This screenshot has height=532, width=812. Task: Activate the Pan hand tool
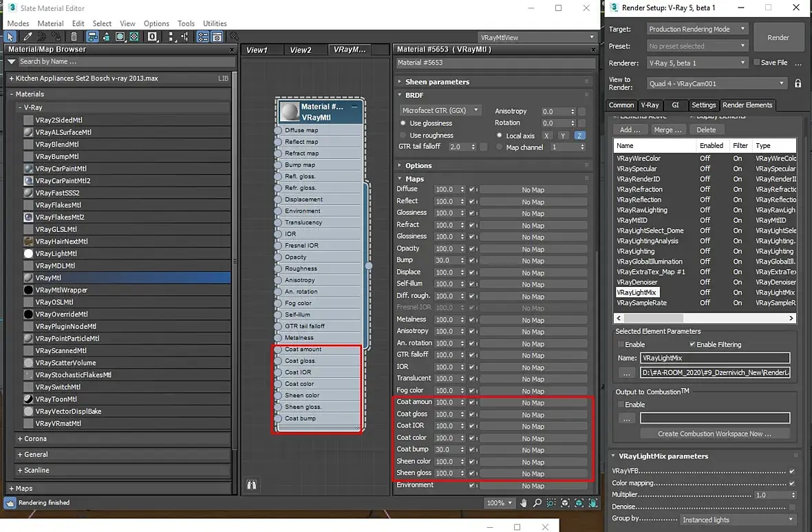tap(524, 503)
